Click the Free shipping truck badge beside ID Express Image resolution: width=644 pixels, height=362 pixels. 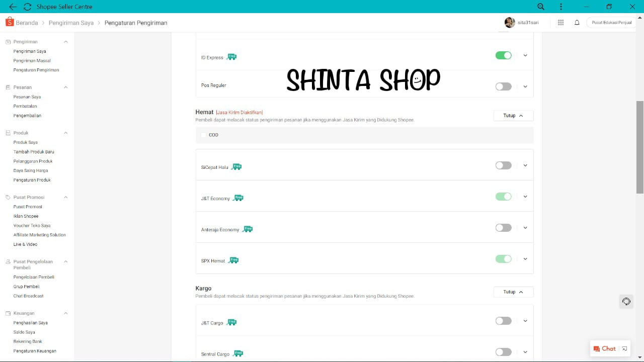click(x=231, y=57)
